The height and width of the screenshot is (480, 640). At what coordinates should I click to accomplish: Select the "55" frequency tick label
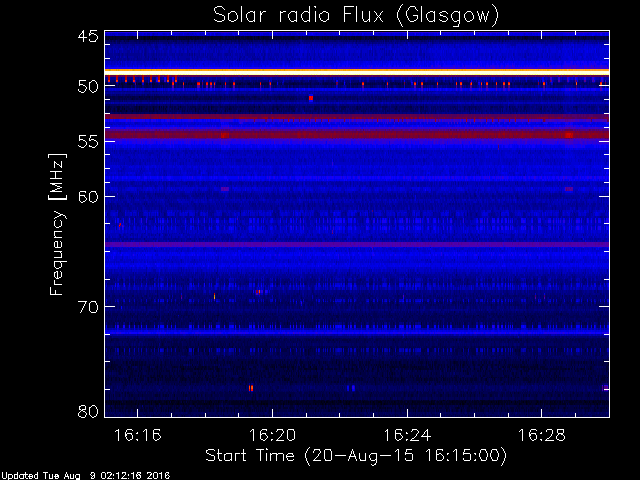(88, 142)
